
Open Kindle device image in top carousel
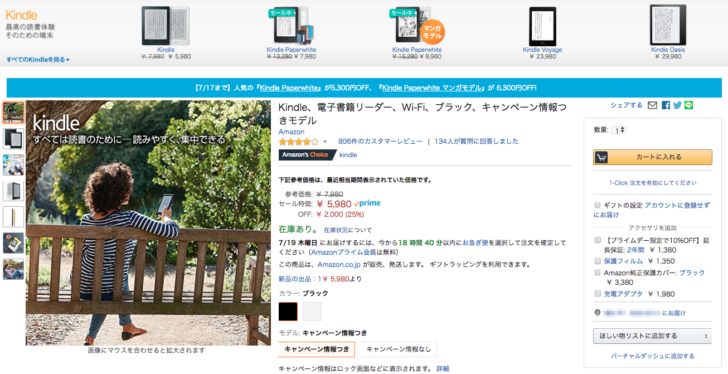pyautogui.click(x=166, y=26)
